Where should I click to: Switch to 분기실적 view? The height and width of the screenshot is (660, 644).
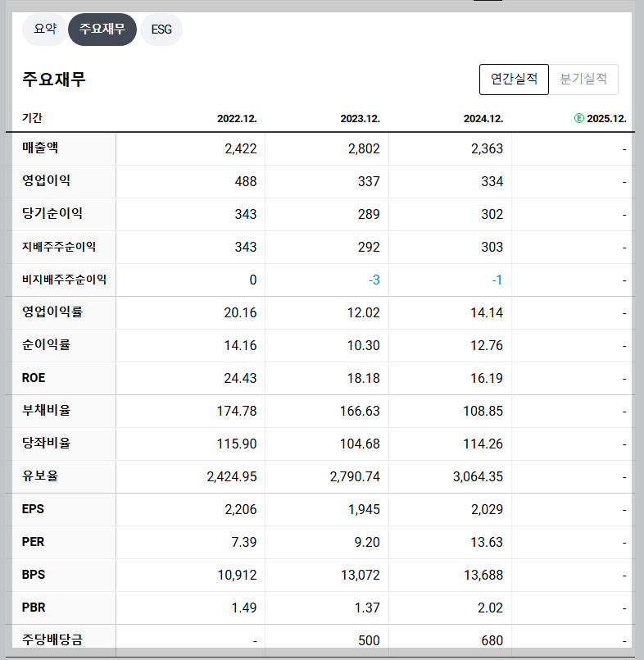click(585, 79)
